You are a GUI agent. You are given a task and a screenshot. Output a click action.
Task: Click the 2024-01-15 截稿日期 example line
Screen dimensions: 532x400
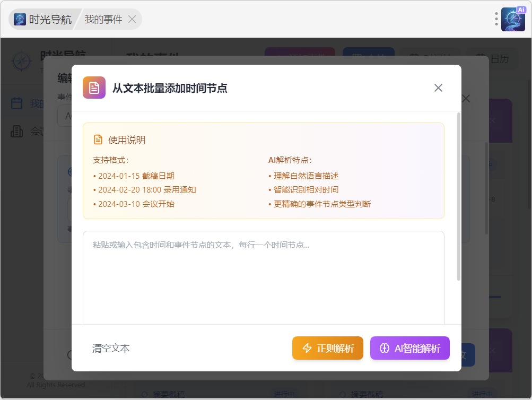point(136,176)
